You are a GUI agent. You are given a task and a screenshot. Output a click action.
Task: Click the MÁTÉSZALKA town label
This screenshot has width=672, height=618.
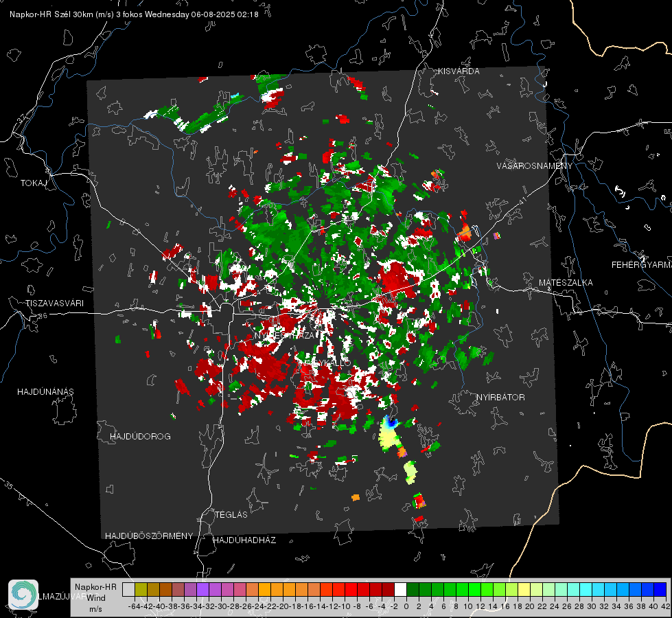pyautogui.click(x=566, y=283)
